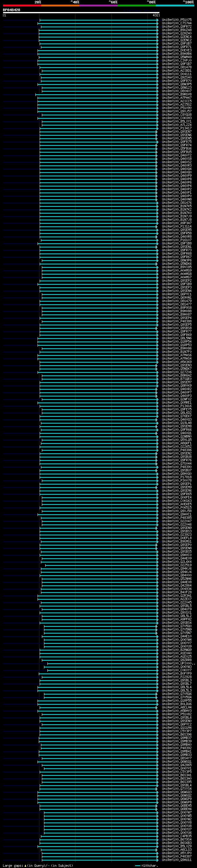
Task: Select the UniRef100_B8R6A2 label
Action: (x=177, y=375)
